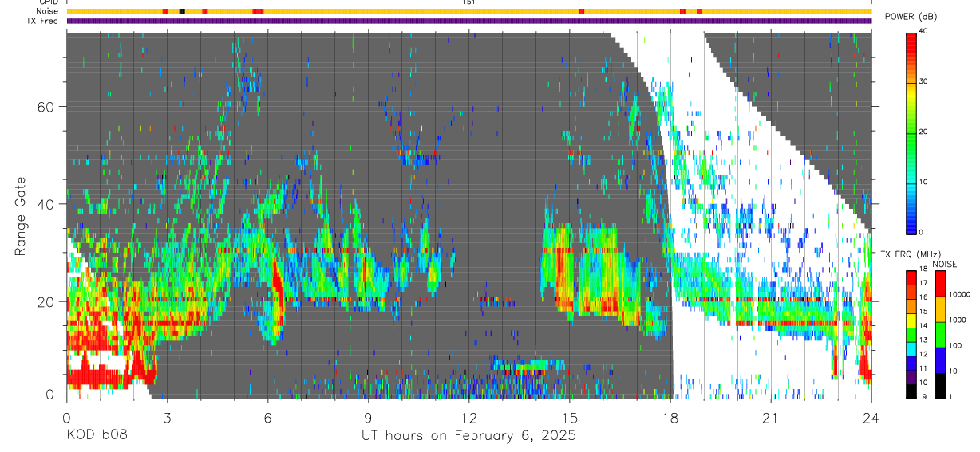Image resolution: width=980 pixels, height=452 pixels.
Task: Select the purple TX Freq strip above the plot
Action: [469, 21]
